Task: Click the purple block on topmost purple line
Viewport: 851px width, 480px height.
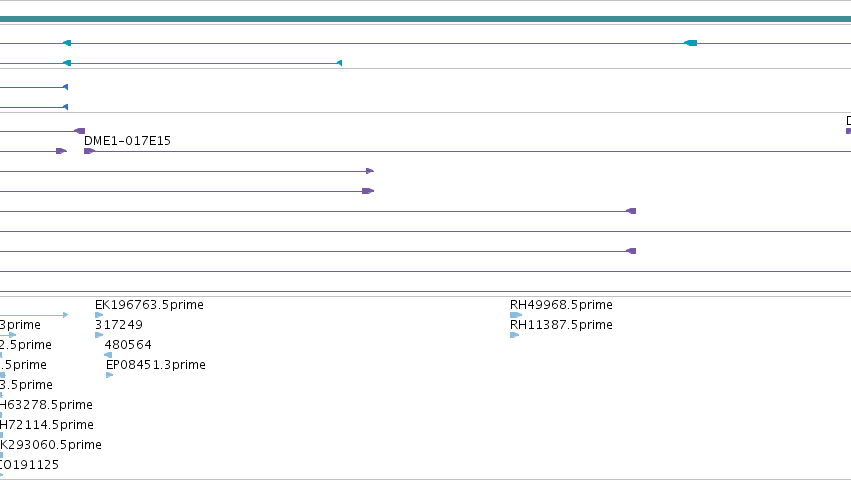Action: (x=79, y=131)
